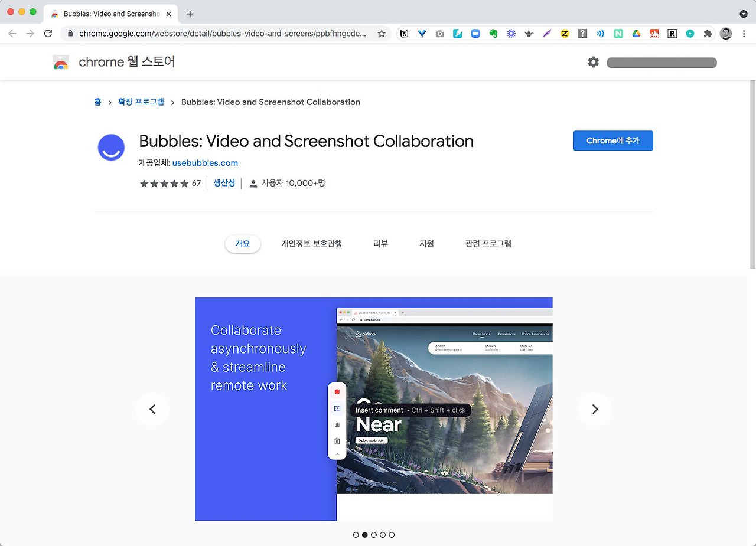This screenshot has height=546, width=756.
Task: Launch the Zoom extension icon
Action: tap(475, 34)
